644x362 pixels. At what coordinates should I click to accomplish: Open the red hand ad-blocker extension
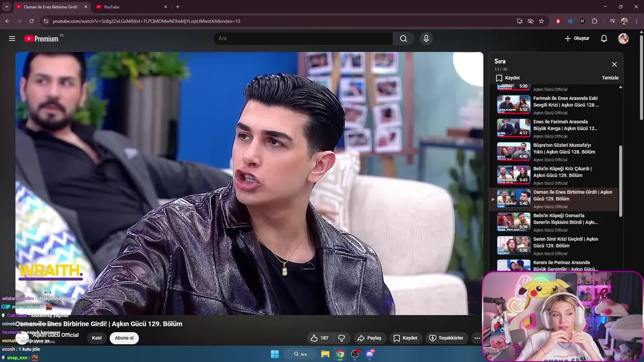(x=558, y=21)
